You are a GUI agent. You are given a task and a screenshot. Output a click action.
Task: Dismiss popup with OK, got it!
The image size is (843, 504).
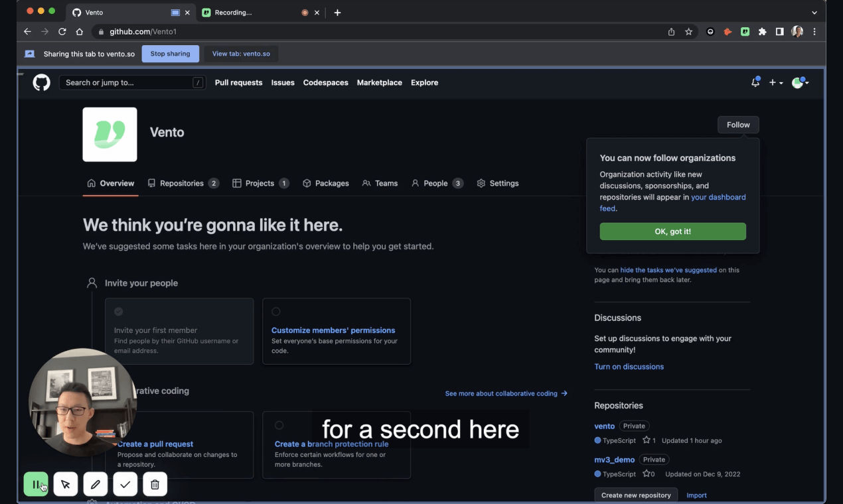pyautogui.click(x=673, y=231)
